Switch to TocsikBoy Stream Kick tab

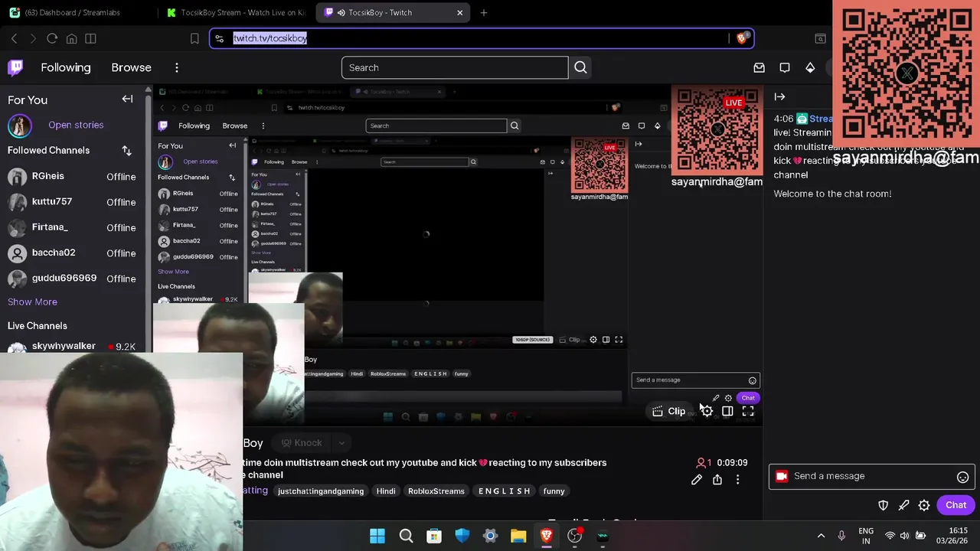235,12
